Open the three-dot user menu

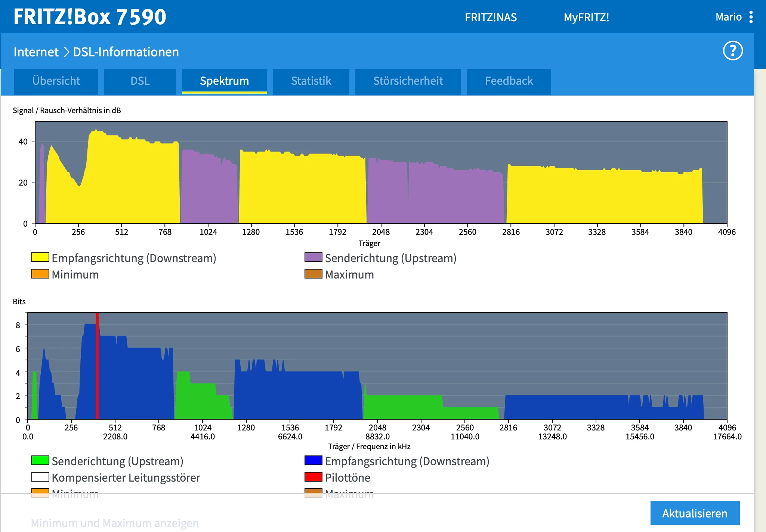pos(751,17)
